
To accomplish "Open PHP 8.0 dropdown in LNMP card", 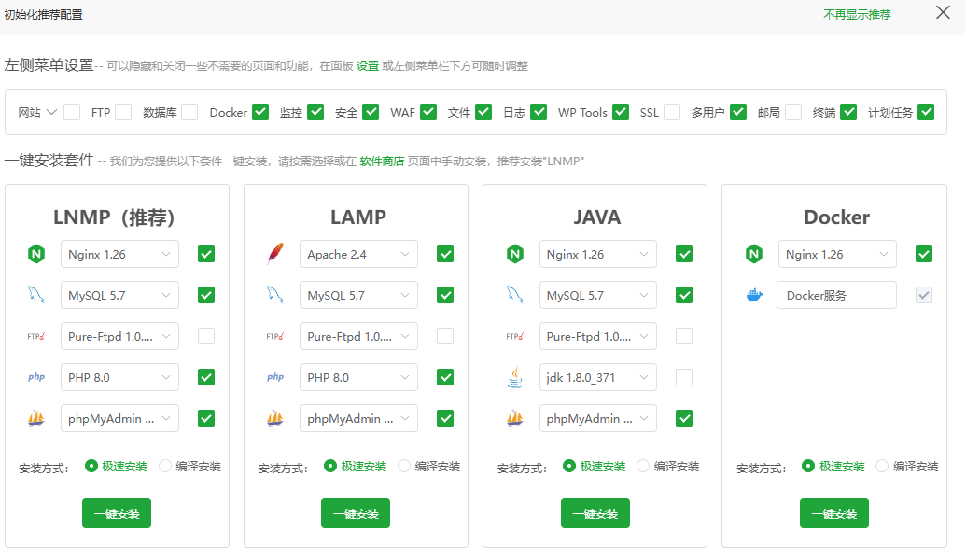I will coord(119,377).
